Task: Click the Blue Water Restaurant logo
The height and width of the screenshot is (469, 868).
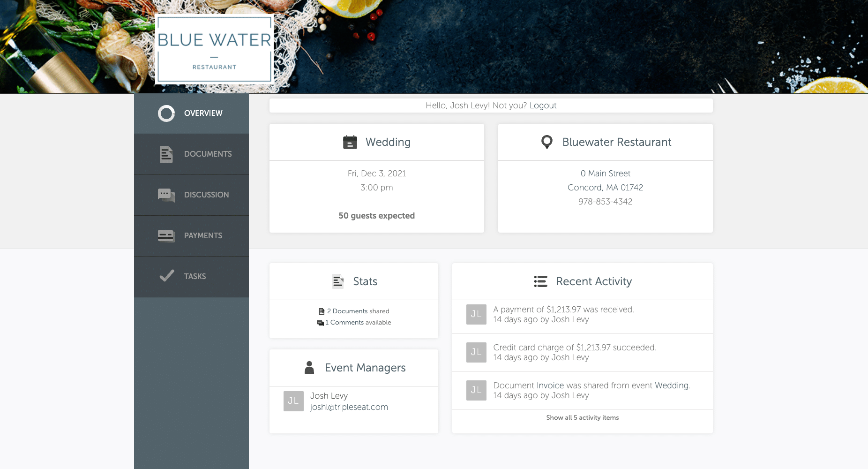Action: point(214,49)
